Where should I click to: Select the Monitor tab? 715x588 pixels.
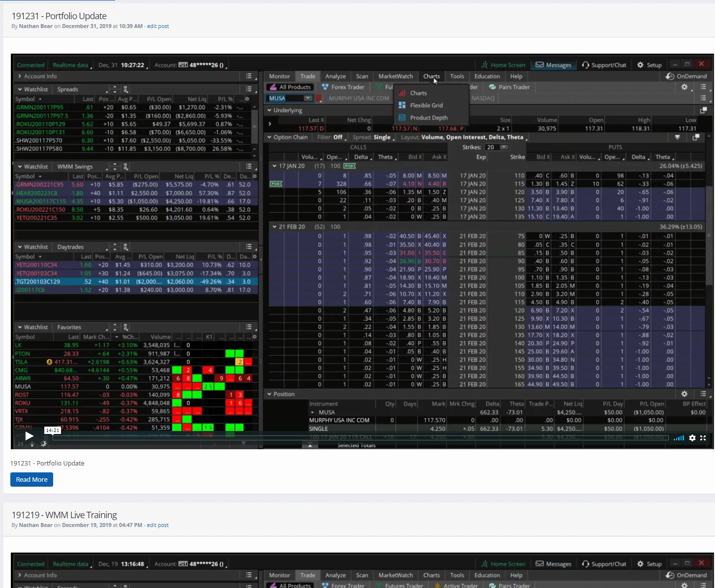280,76
